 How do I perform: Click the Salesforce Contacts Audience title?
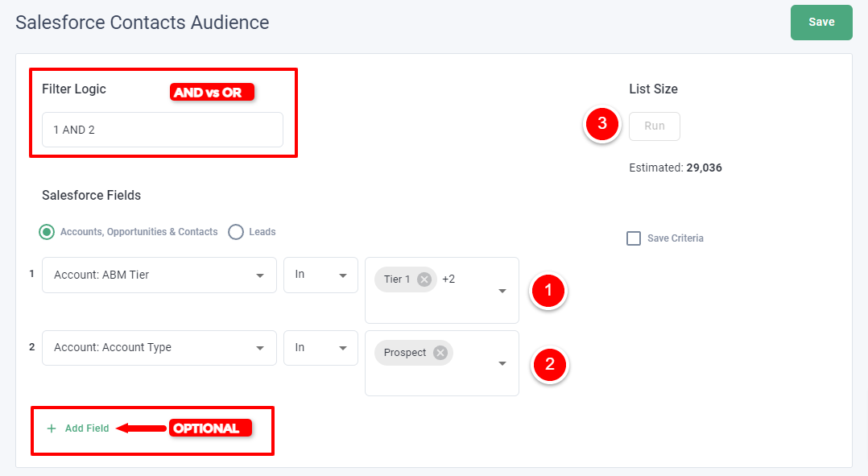tap(143, 23)
